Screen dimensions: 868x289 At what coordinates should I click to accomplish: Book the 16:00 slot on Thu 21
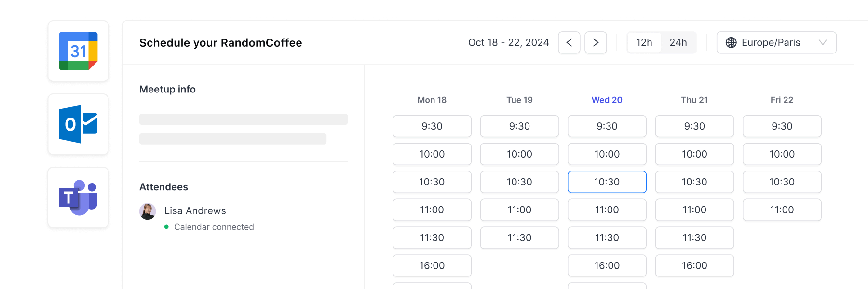pos(694,266)
